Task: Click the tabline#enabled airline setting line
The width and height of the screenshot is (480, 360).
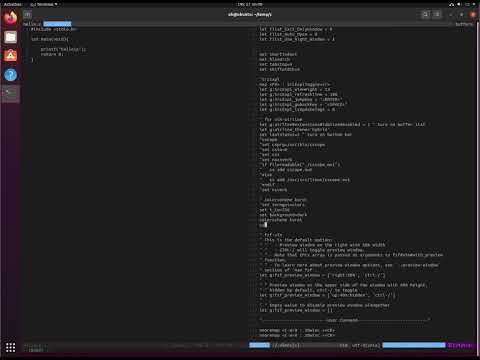Action: click(342, 124)
